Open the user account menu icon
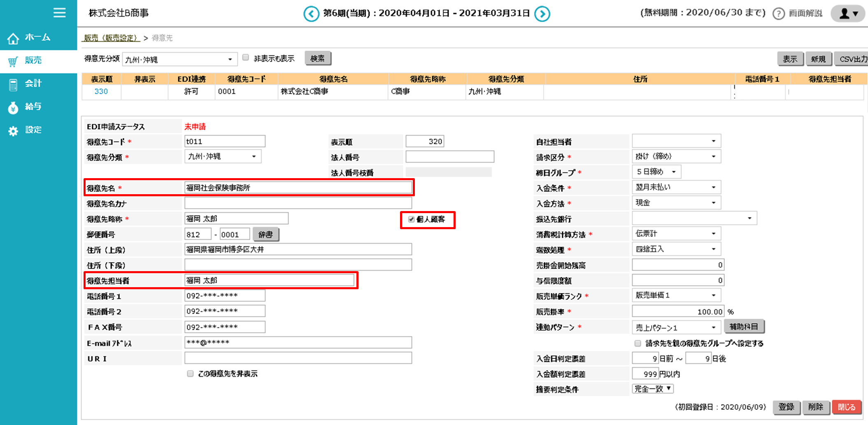This screenshot has height=425, width=868. (x=848, y=14)
